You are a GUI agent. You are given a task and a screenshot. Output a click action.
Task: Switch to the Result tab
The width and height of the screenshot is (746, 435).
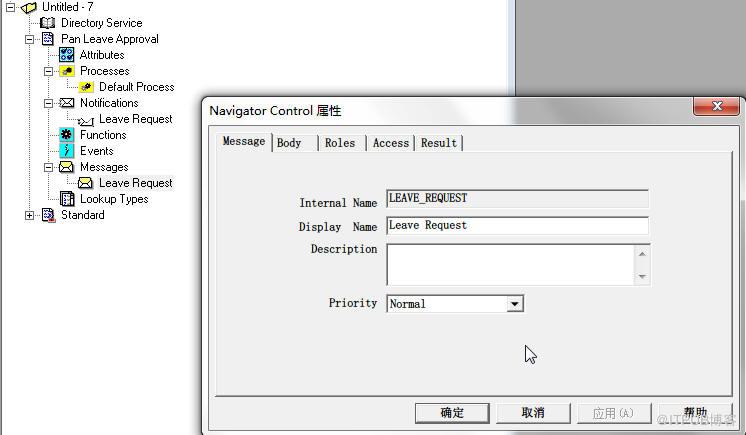point(439,143)
